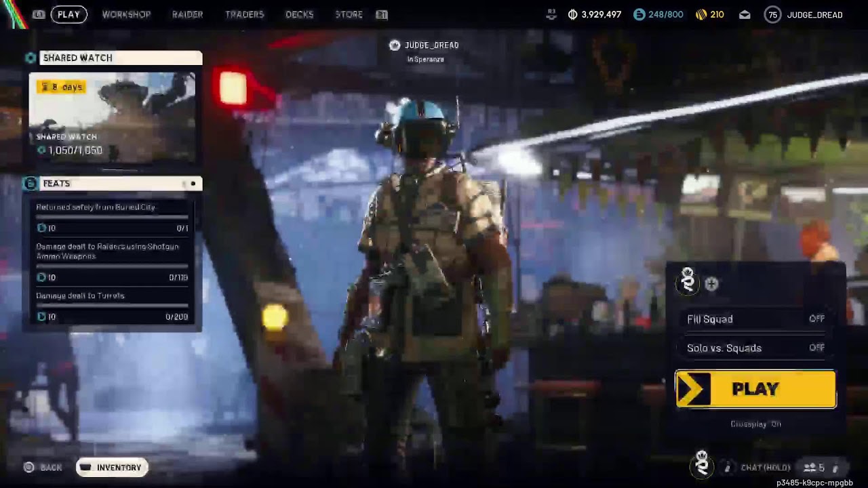
Task: Click the Feats header icon
Action: pos(31,184)
